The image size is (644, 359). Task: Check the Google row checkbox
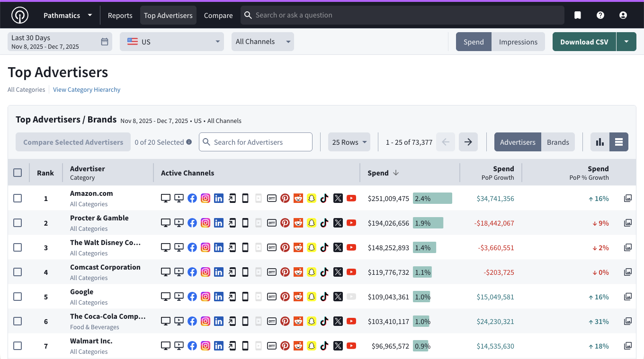[x=18, y=297]
